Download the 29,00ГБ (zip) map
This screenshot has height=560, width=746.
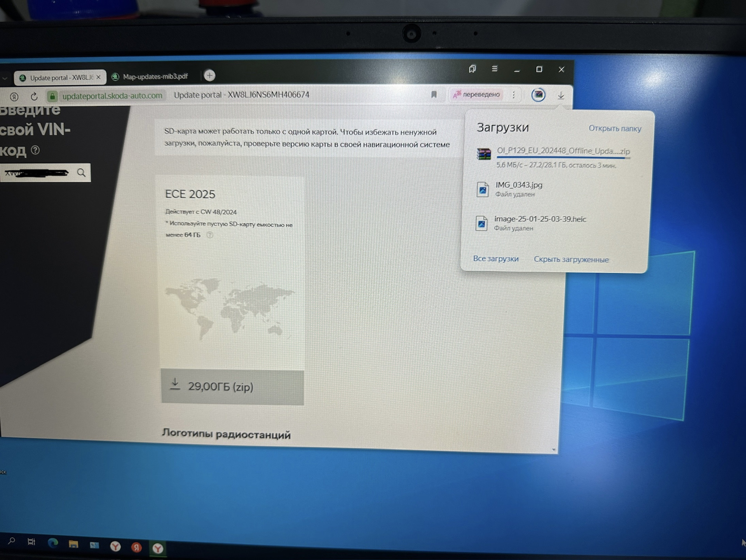[232, 387]
